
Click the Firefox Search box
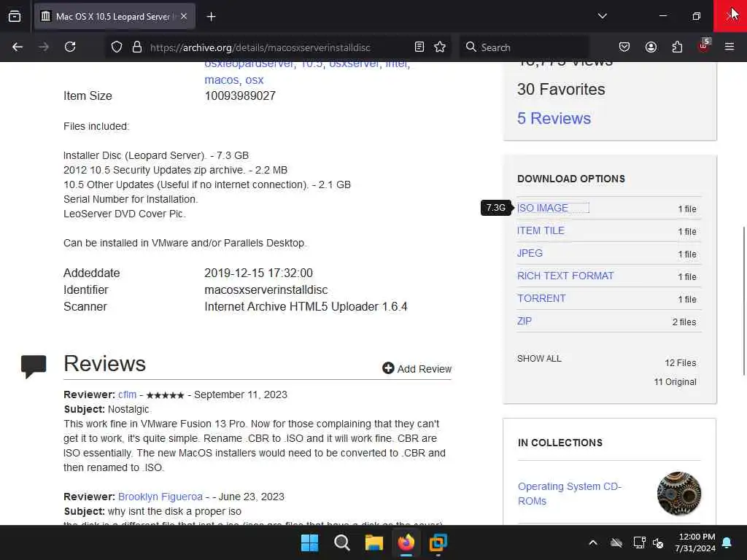(x=524, y=47)
